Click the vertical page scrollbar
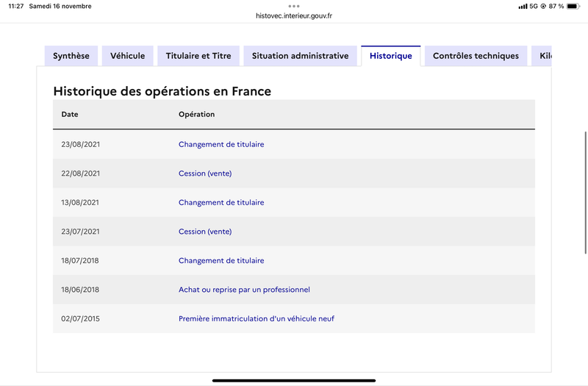 585,193
